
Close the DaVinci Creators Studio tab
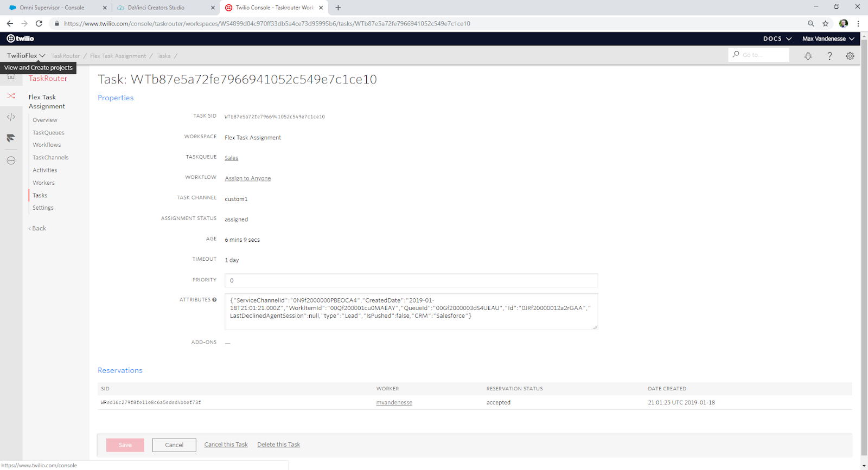pos(213,8)
